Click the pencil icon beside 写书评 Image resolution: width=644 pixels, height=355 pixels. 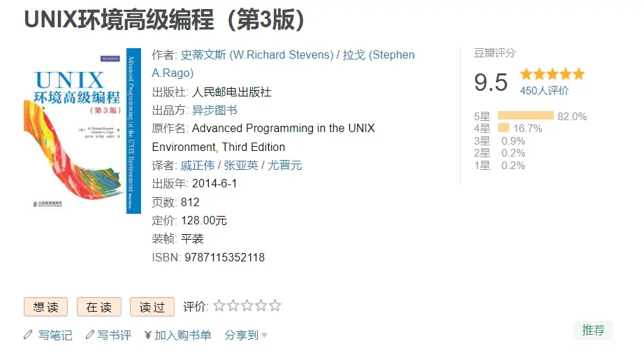coord(90,335)
